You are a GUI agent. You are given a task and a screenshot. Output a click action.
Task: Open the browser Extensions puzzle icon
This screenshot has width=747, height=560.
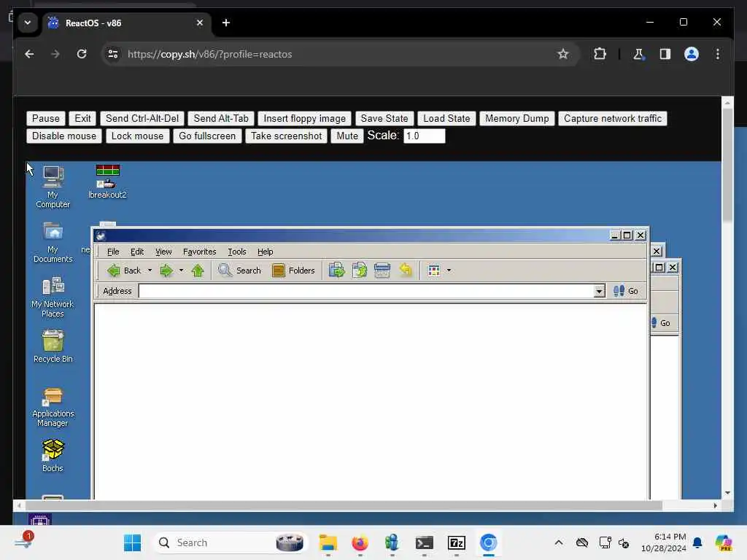point(600,54)
